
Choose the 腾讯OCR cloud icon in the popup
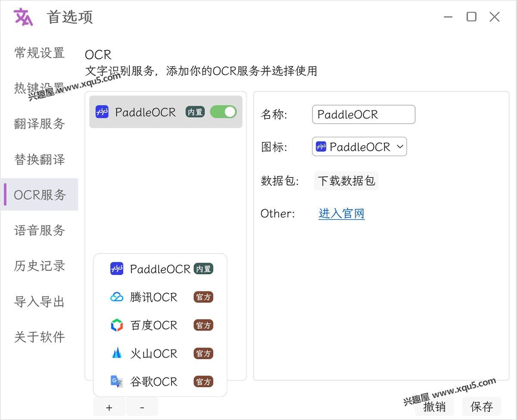pyautogui.click(x=117, y=297)
